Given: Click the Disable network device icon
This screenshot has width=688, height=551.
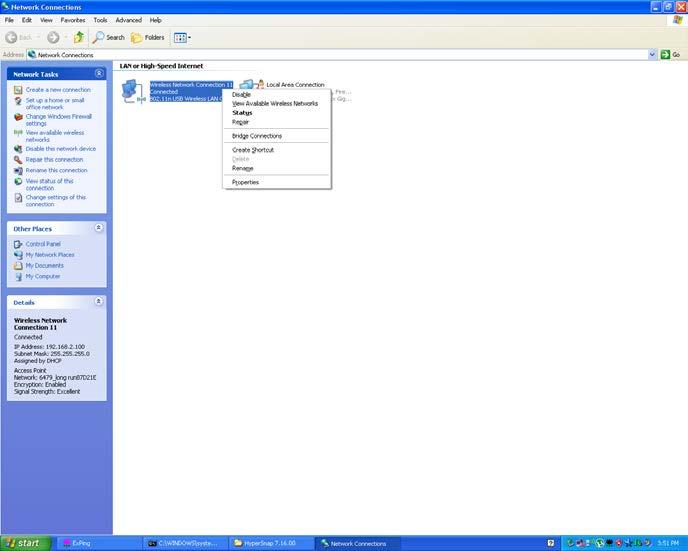Looking at the screenshot, I should click(x=18, y=149).
